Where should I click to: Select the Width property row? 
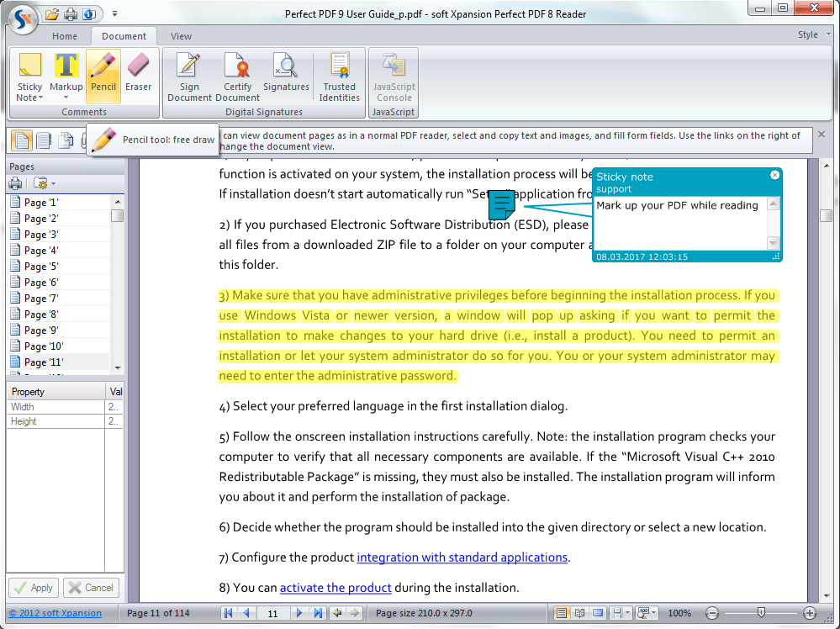(x=65, y=407)
